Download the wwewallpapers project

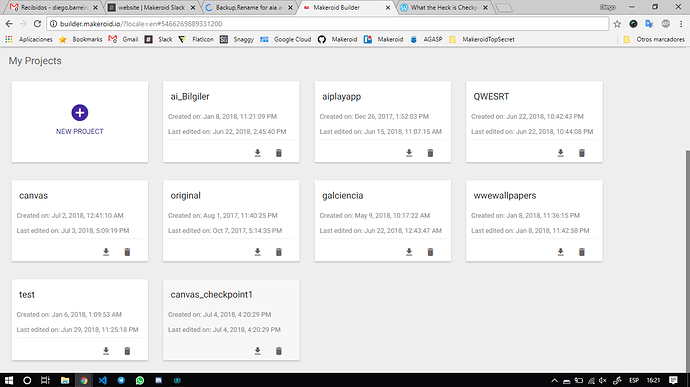561,252
